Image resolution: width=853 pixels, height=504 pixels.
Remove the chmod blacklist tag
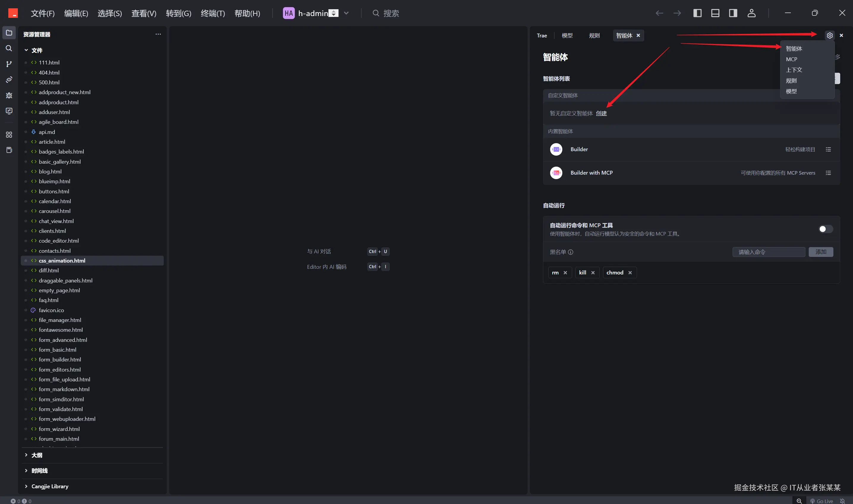point(630,273)
